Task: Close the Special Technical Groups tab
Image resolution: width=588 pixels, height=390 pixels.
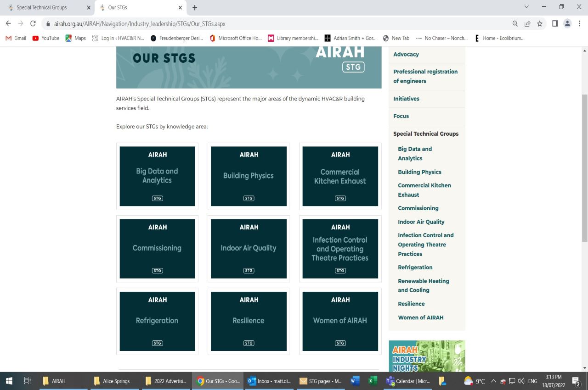Action: 89,7
